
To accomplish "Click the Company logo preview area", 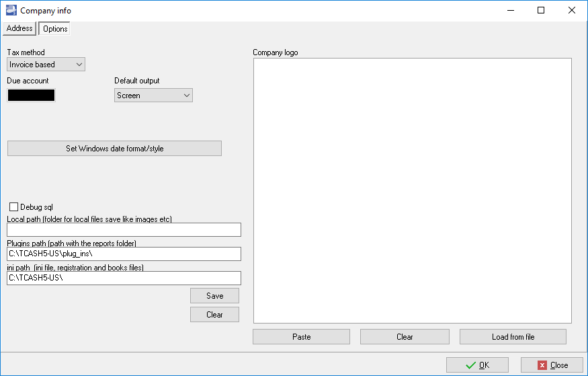I will [412, 190].
